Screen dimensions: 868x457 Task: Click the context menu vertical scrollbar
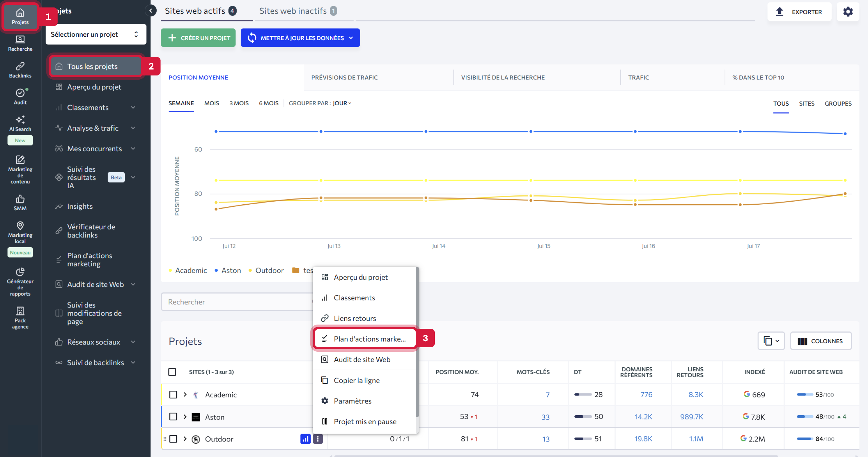(417, 342)
